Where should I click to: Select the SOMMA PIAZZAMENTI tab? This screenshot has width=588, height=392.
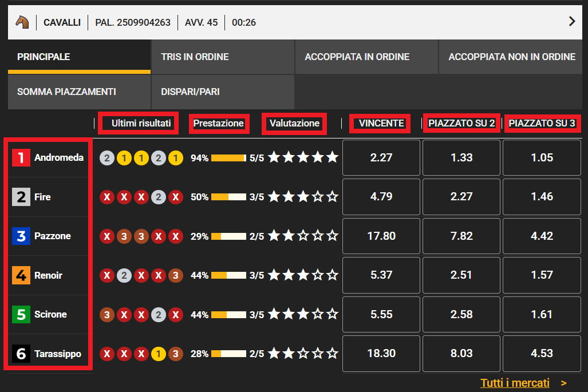click(79, 92)
